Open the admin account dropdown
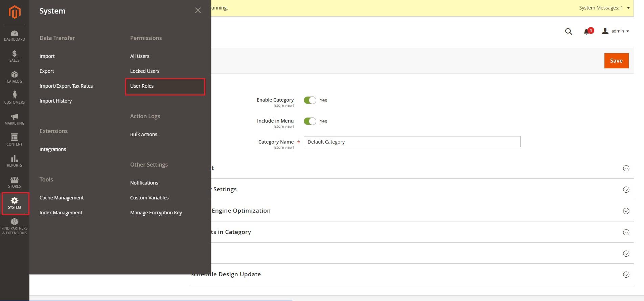The width and height of the screenshot is (644, 301). click(x=616, y=31)
